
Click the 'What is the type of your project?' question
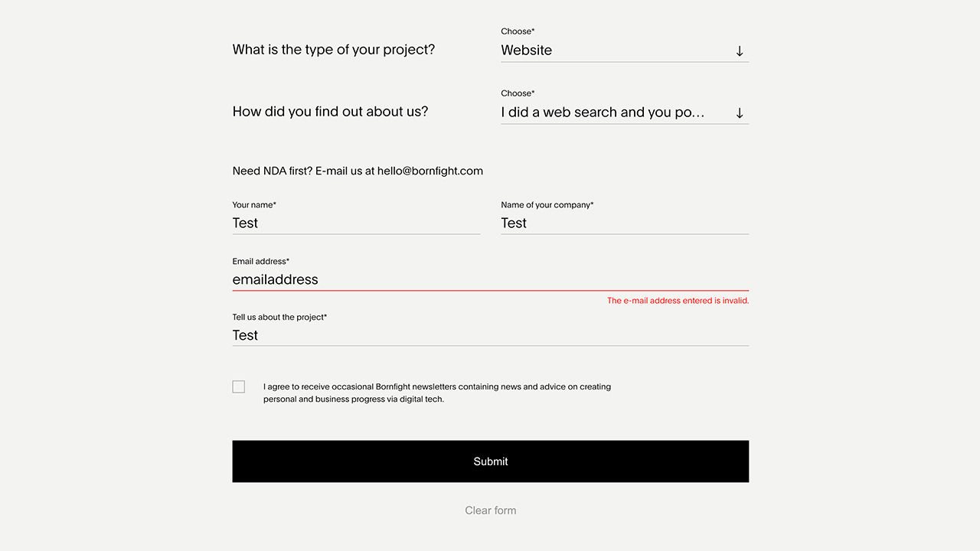click(x=334, y=50)
